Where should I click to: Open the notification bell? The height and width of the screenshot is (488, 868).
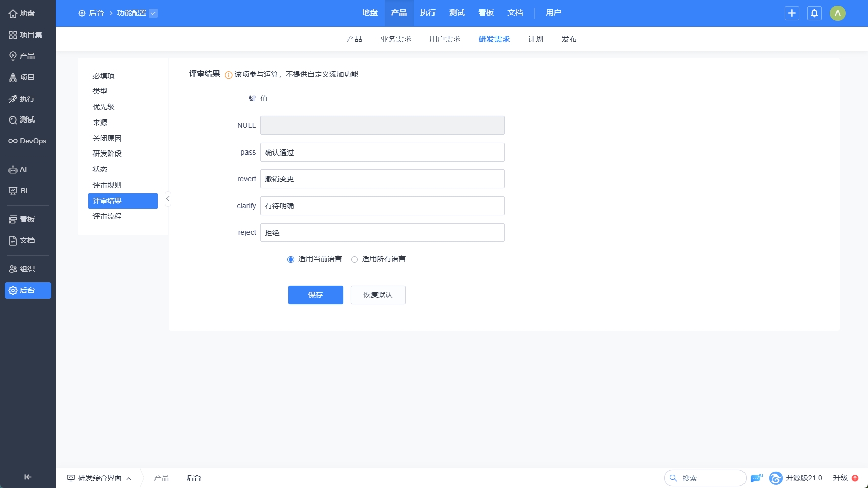click(x=814, y=13)
